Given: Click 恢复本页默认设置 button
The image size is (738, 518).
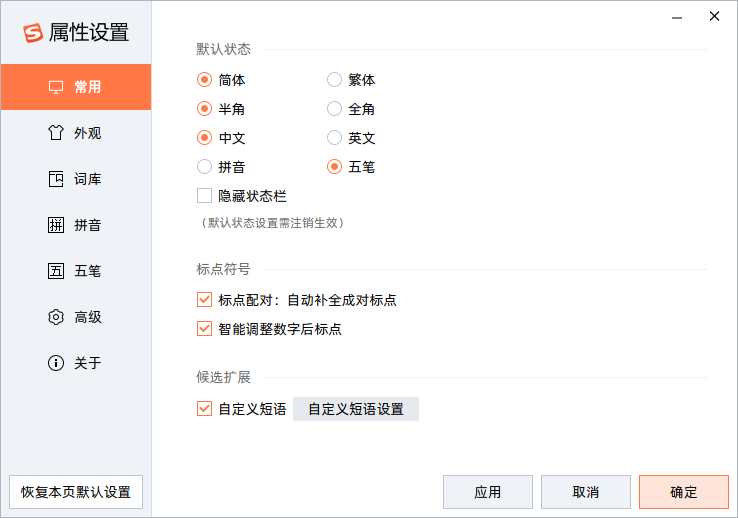Looking at the screenshot, I should coord(76,492).
